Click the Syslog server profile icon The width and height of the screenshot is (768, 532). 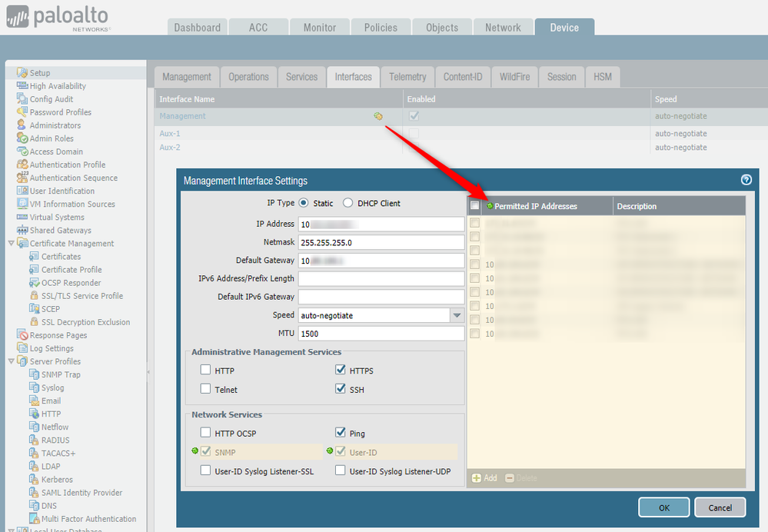click(34, 387)
